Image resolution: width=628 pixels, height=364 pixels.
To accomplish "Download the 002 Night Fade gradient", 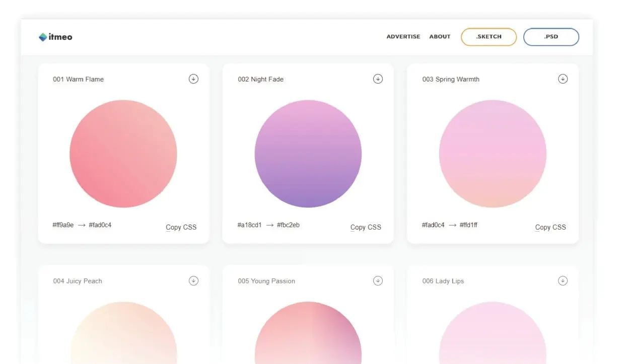I will tap(378, 79).
